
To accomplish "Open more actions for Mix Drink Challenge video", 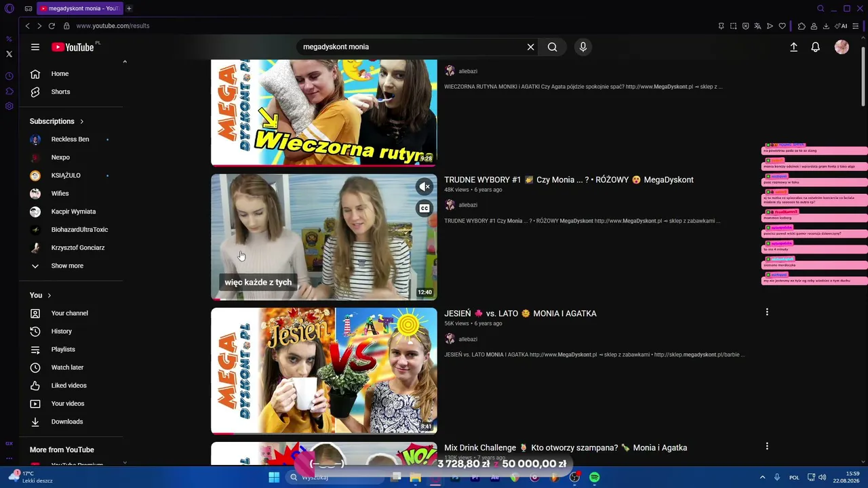I will point(767,446).
